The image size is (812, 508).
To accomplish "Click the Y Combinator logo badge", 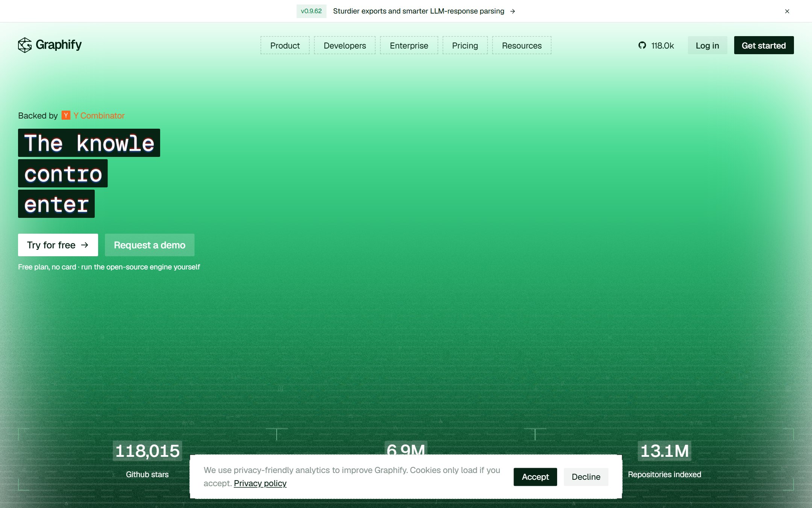I will tap(66, 116).
